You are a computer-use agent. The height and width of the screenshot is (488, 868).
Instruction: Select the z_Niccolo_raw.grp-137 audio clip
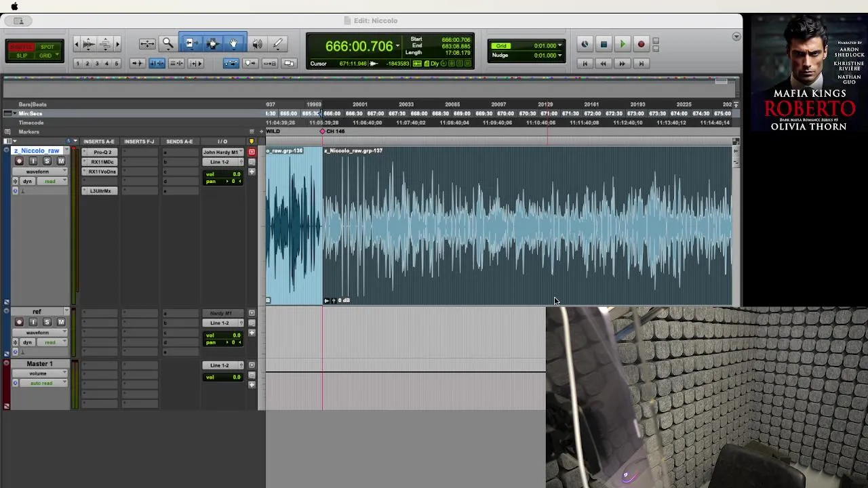point(528,226)
